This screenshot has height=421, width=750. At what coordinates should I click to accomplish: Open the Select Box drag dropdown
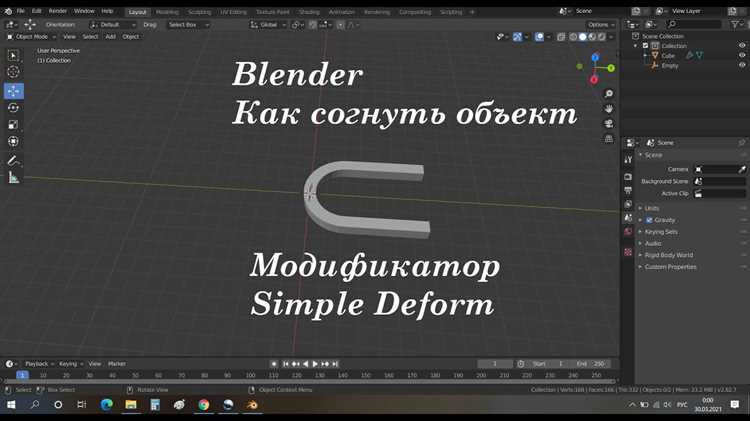point(188,25)
